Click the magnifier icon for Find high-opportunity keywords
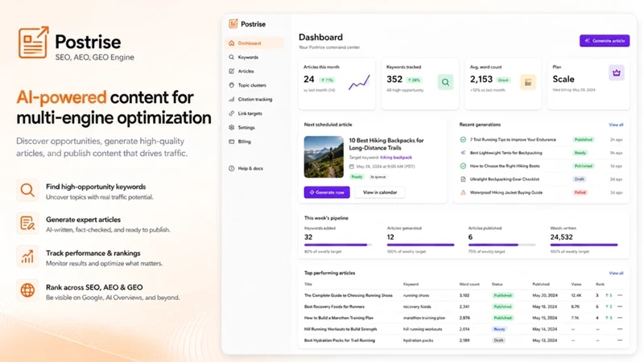 [x=27, y=191]
